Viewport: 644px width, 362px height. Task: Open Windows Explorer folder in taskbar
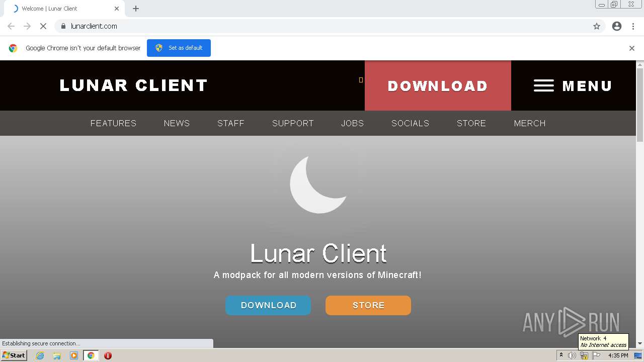coord(57,355)
